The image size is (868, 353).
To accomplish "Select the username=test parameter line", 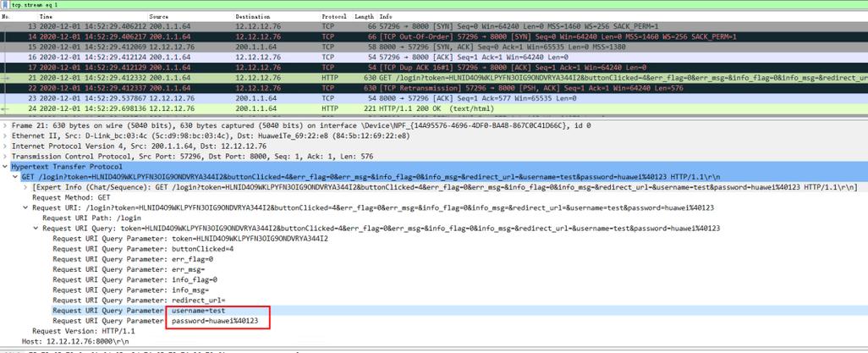I will 139,311.
